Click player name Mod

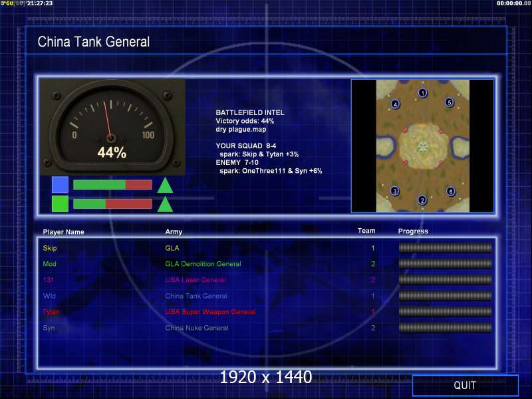[49, 264]
